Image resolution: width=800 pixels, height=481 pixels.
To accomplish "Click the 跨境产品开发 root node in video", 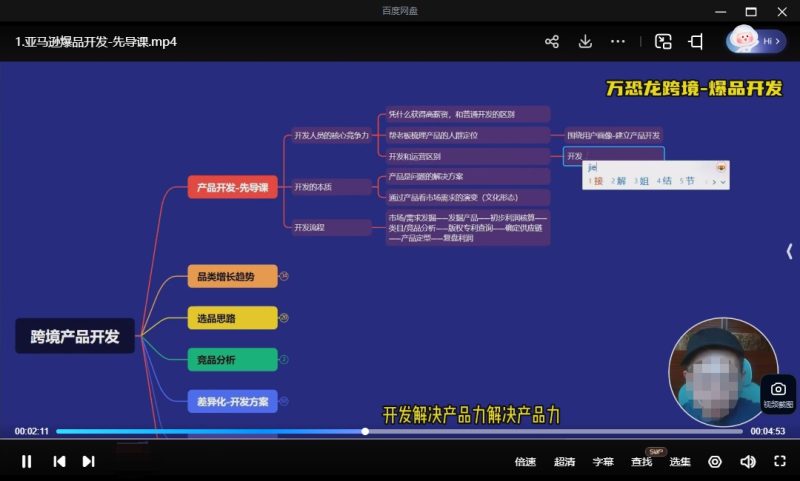I will pyautogui.click(x=75, y=336).
